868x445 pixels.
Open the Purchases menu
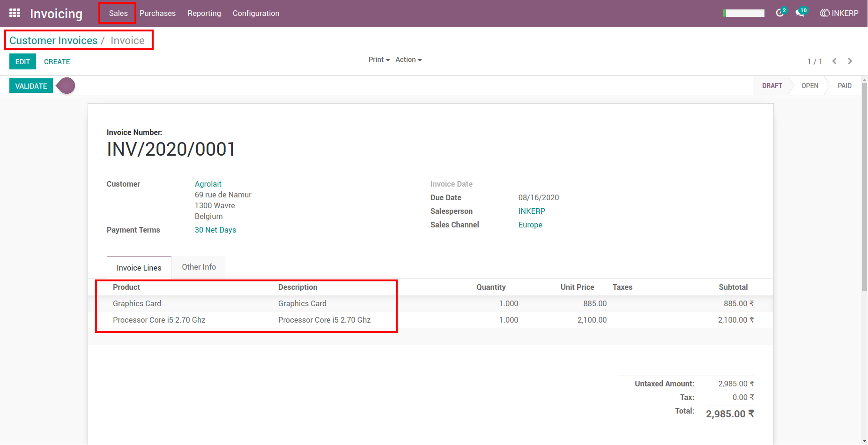tap(157, 13)
